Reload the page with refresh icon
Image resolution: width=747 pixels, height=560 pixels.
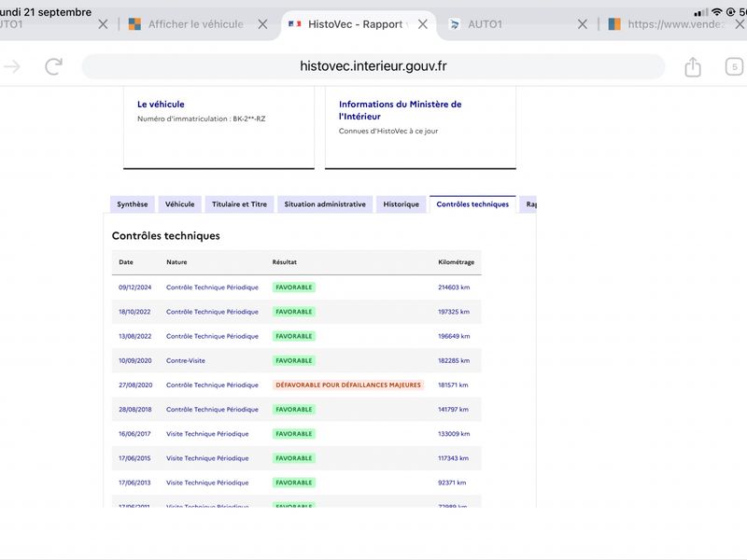click(54, 66)
